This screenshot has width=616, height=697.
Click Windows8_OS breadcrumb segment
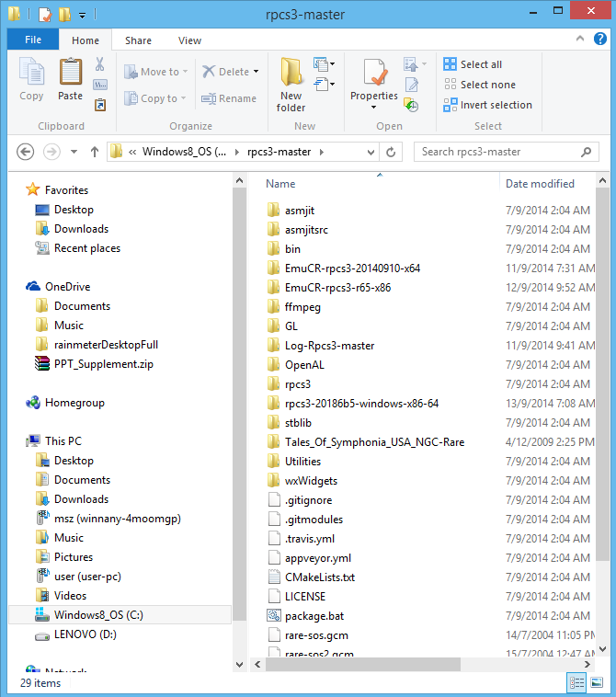point(184,152)
